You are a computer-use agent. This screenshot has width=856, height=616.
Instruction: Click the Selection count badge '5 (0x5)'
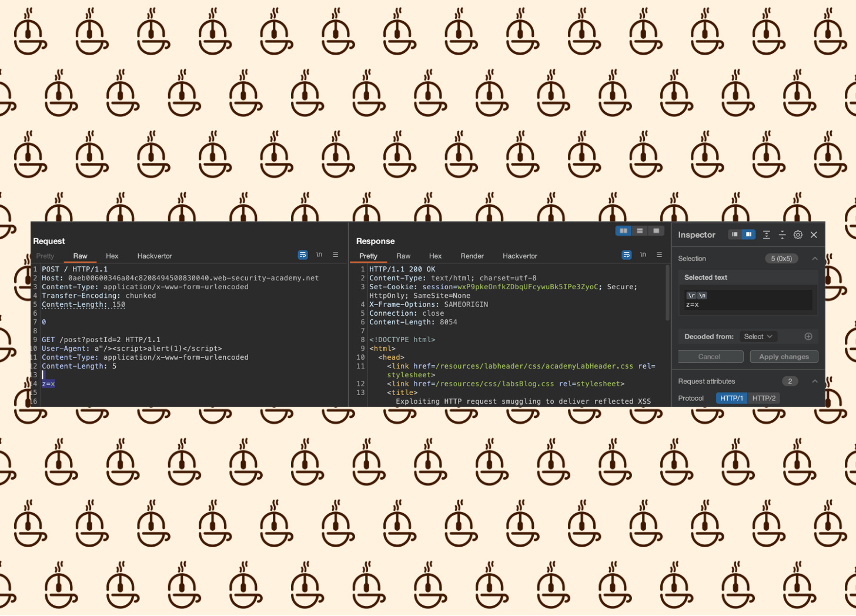(x=781, y=259)
